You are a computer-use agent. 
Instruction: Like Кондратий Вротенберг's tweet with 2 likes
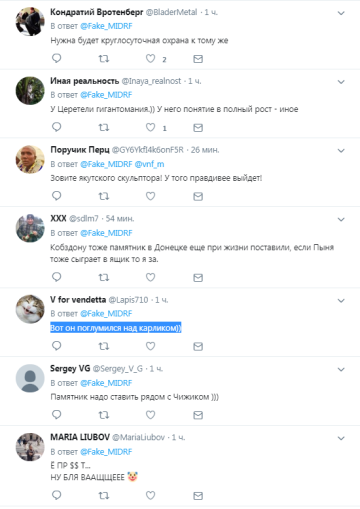point(150,59)
